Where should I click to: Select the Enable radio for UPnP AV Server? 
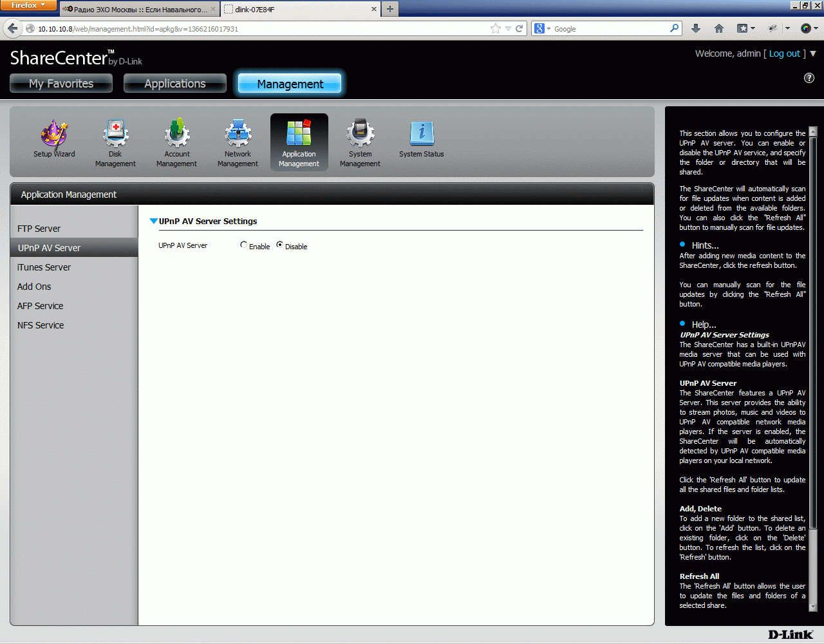243,245
